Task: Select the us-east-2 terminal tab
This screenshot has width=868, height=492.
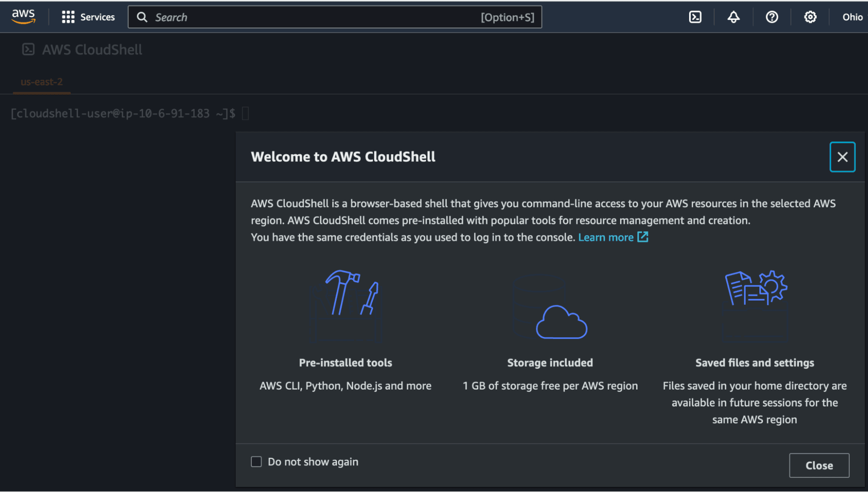Action: (x=42, y=82)
